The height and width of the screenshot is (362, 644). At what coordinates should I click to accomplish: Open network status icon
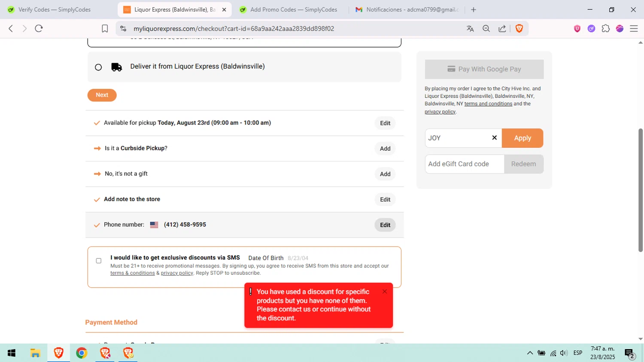click(x=553, y=353)
